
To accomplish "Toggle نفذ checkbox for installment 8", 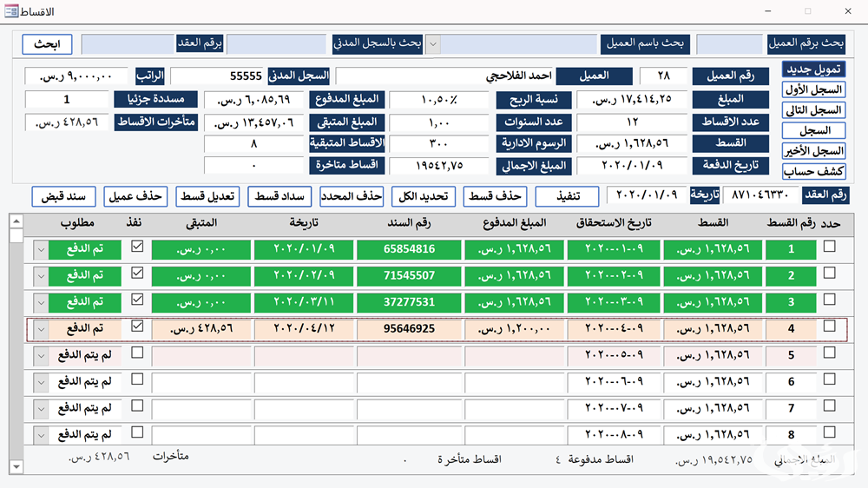I will [137, 432].
